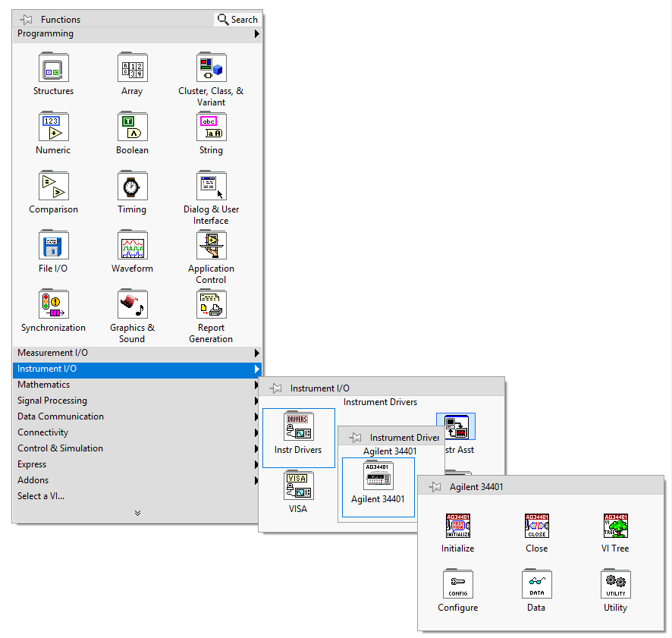Open the Instr Drivers palette
The image size is (672, 638).
tap(298, 427)
